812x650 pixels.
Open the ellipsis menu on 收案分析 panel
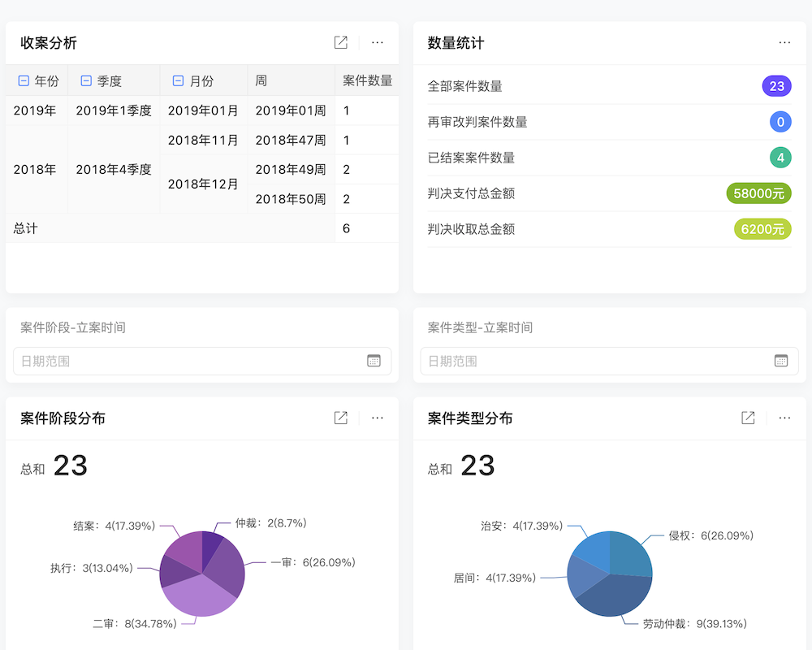click(x=378, y=42)
